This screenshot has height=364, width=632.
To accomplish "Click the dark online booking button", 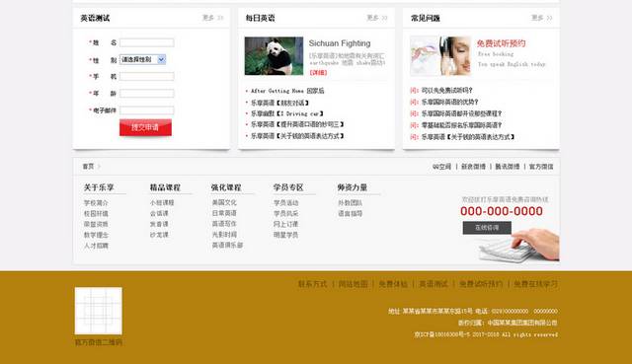I will click(x=487, y=228).
